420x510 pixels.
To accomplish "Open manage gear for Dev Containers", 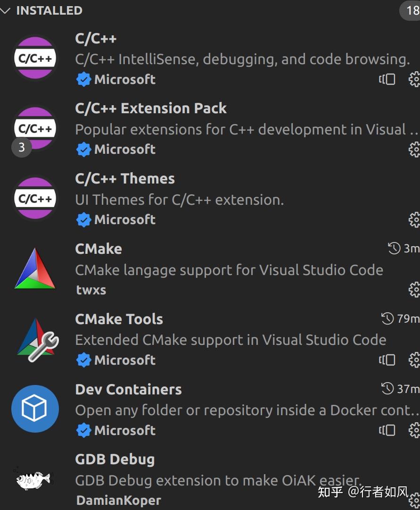I will [x=414, y=430].
